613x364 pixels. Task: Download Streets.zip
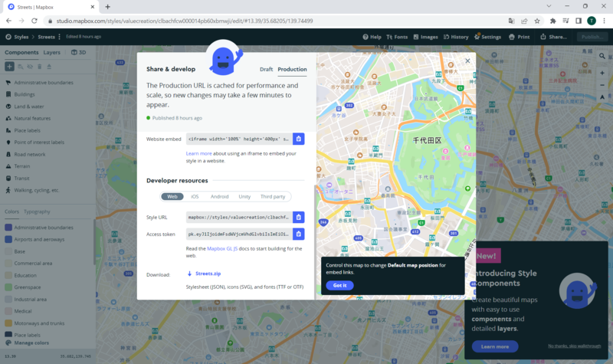pos(204,274)
